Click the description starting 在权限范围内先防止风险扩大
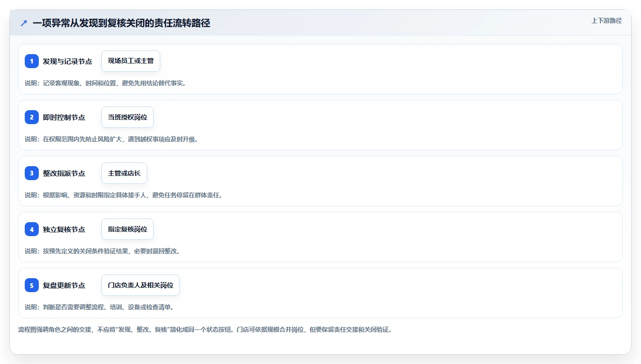641x364 pixels. click(x=111, y=139)
